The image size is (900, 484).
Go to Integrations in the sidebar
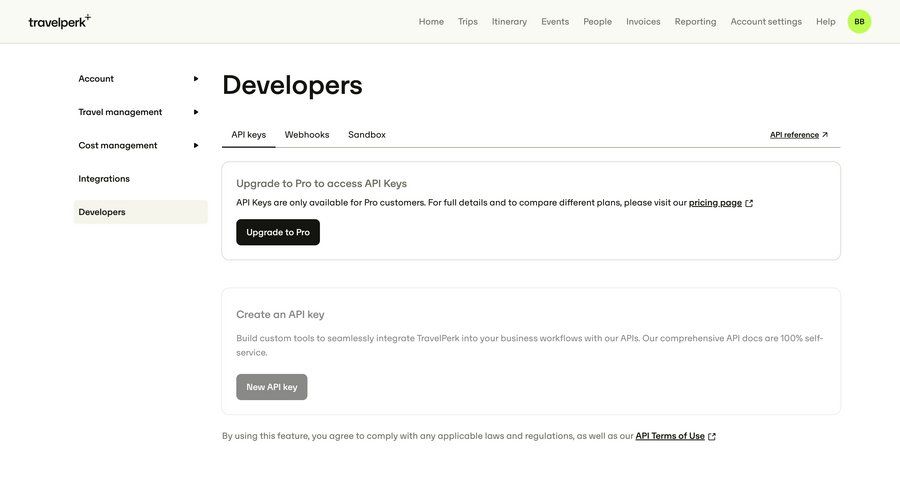coord(104,178)
